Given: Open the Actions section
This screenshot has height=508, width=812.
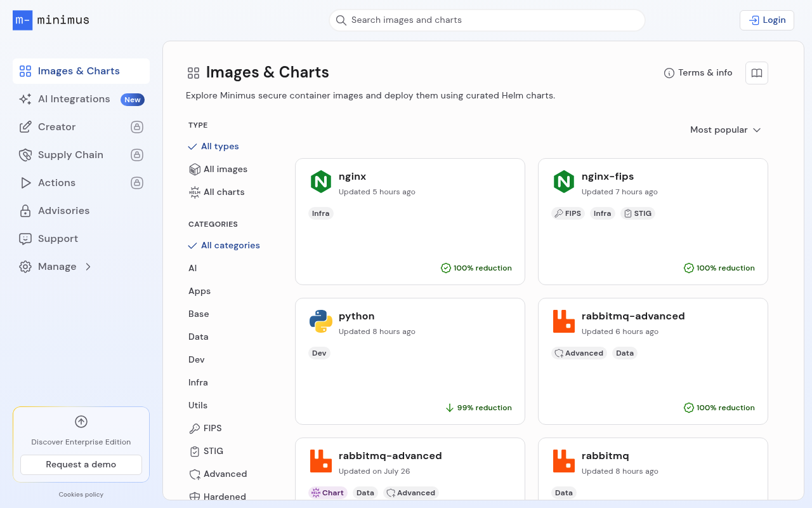Looking at the screenshot, I should pos(81,183).
